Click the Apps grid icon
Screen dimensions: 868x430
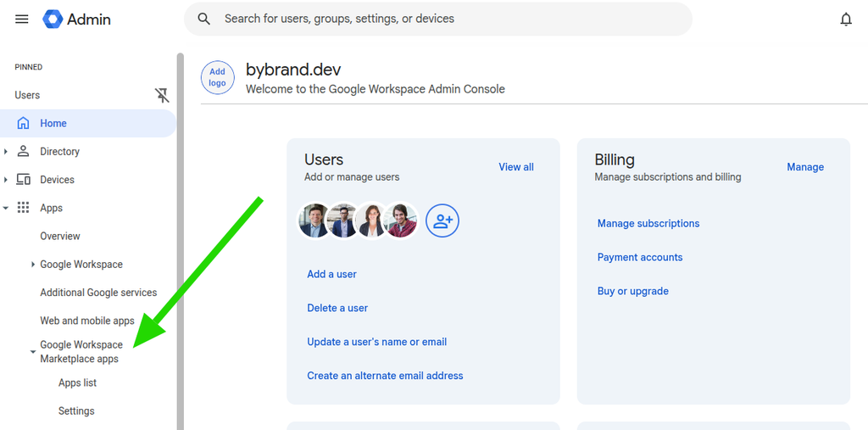click(x=23, y=208)
